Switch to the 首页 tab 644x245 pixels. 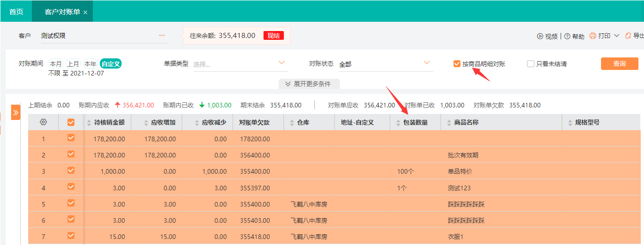(x=16, y=12)
